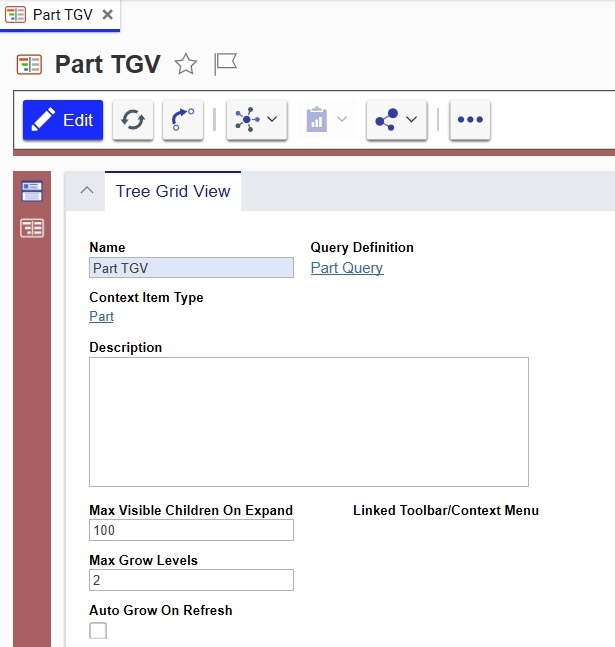Click the Max Visible Children On Expand field
The image size is (615, 647).
pyautogui.click(x=192, y=530)
